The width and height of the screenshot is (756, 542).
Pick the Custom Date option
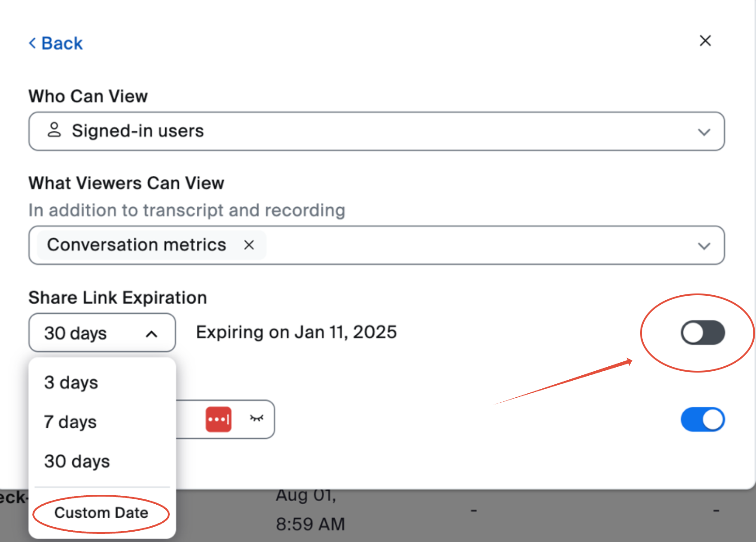pos(102,513)
